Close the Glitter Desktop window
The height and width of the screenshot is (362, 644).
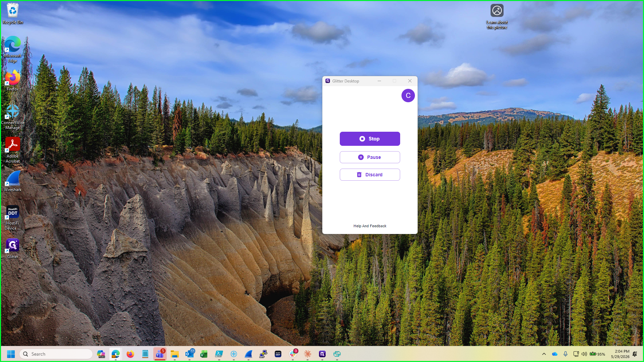click(x=410, y=81)
